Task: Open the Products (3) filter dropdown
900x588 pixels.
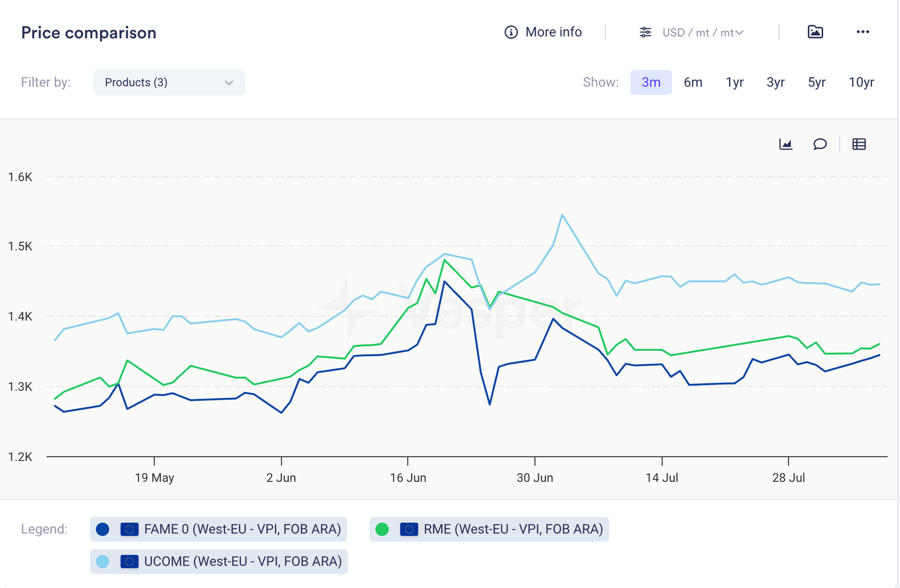Action: coord(169,83)
